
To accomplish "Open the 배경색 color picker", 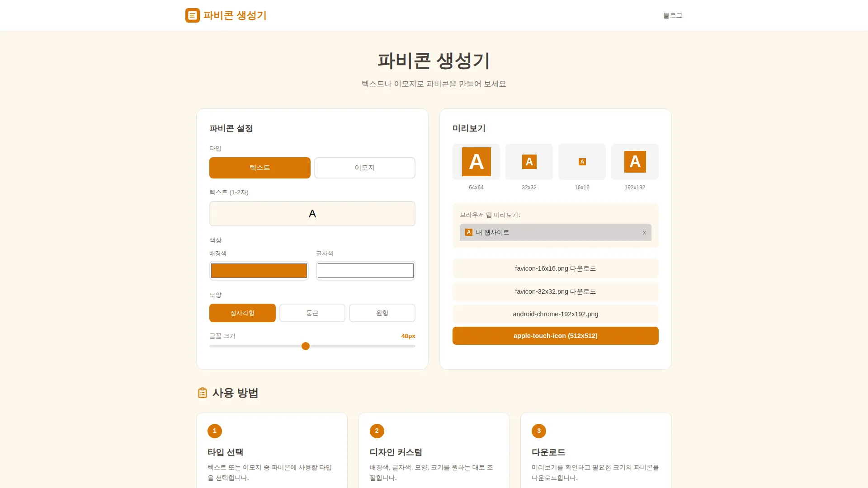I will click(259, 270).
